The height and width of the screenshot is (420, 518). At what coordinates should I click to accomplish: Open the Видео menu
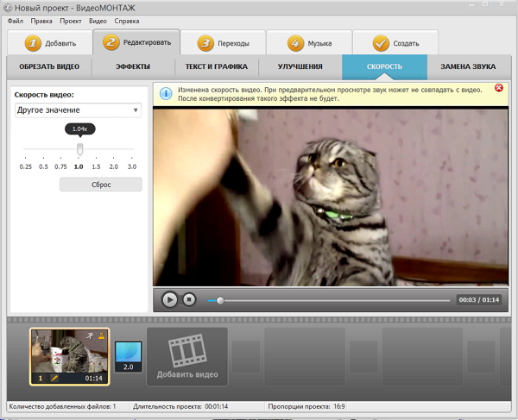(x=98, y=21)
